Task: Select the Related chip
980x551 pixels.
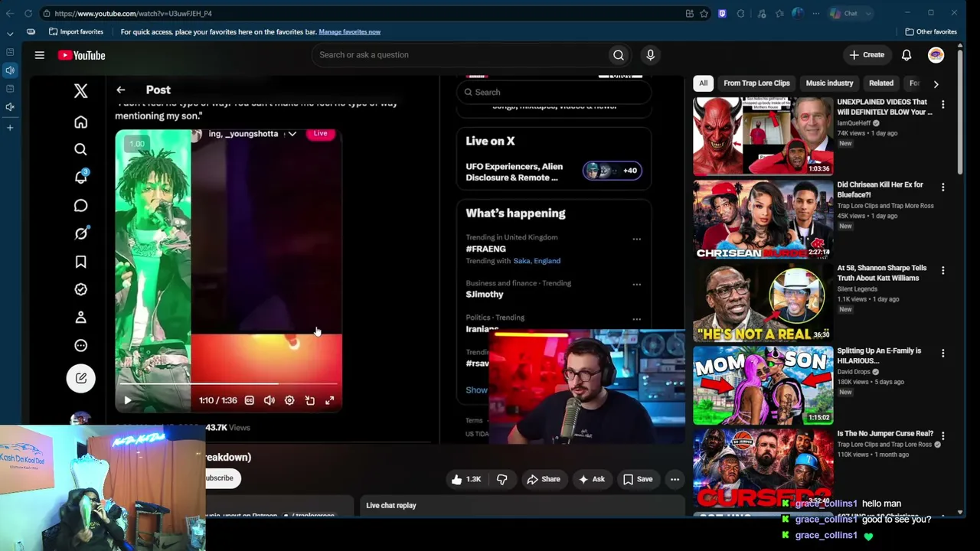Action: [x=880, y=83]
